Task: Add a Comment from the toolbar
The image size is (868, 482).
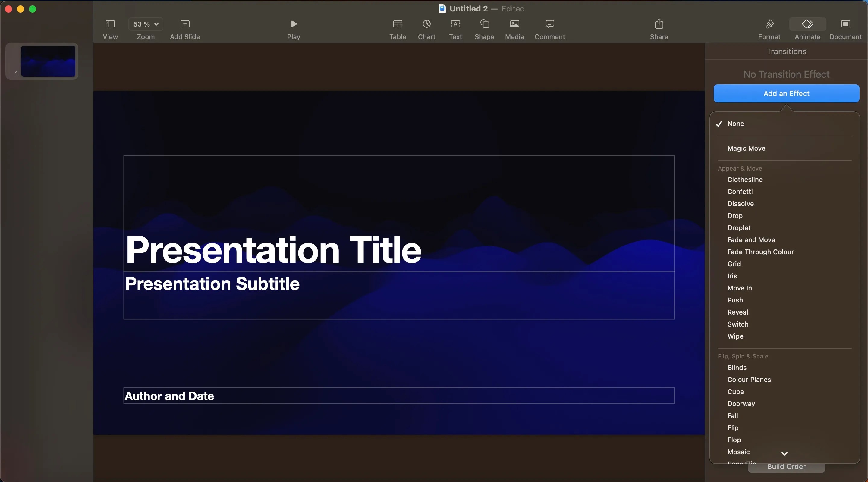Action: click(549, 24)
